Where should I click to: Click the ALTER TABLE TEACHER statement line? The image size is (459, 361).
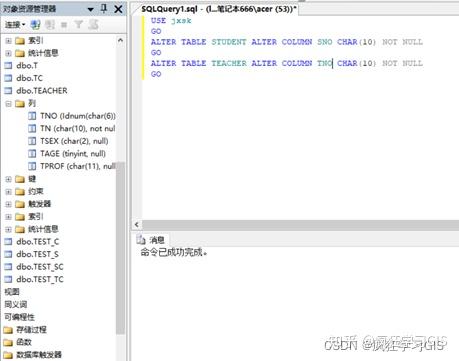point(287,63)
